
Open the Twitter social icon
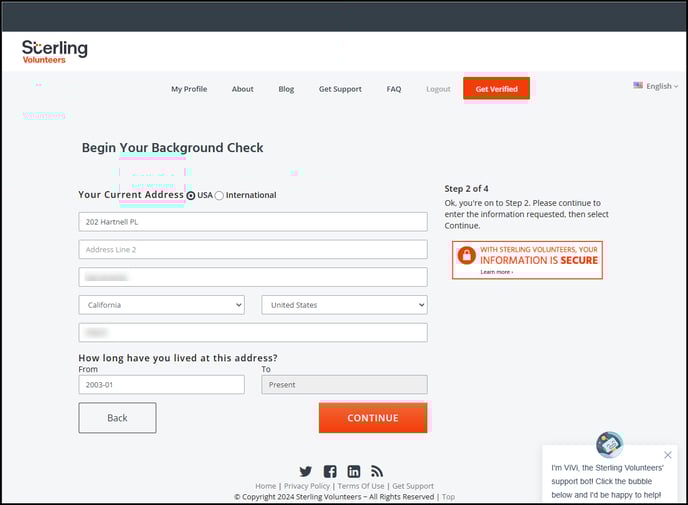(x=305, y=471)
